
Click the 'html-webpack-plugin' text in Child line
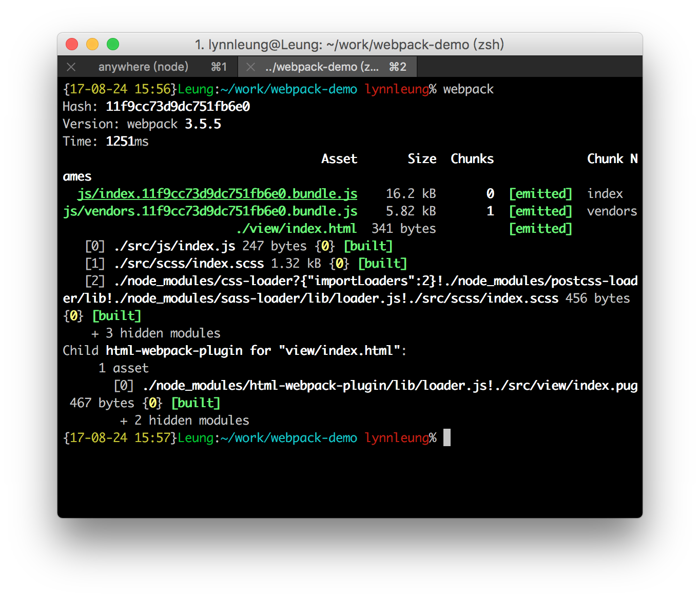pos(174,351)
